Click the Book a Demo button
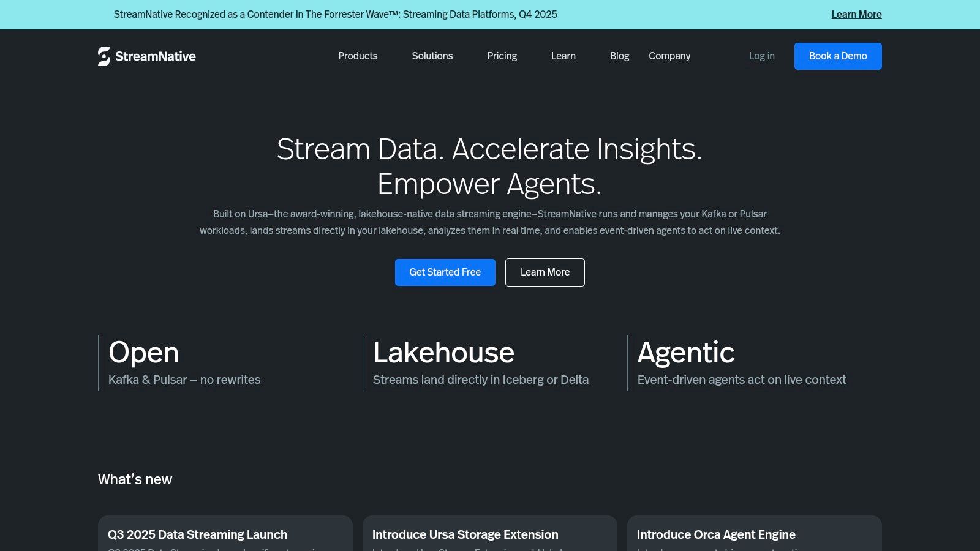Viewport: 980px width, 551px height. click(x=838, y=56)
